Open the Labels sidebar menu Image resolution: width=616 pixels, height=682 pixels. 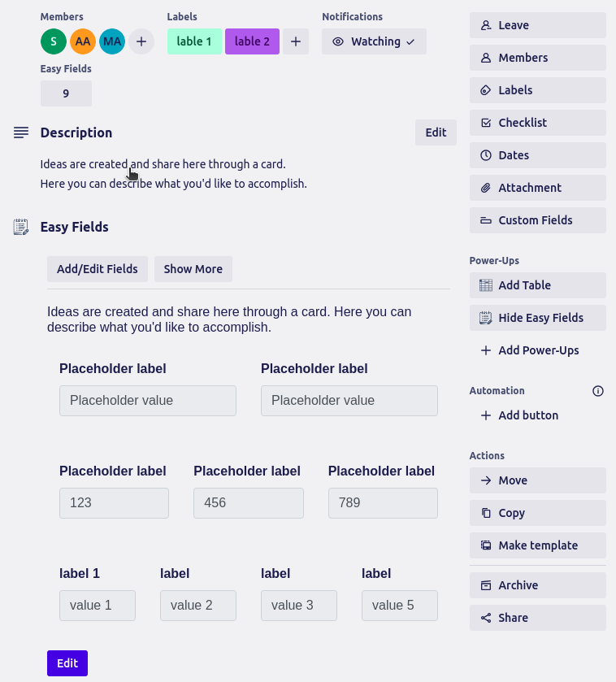tap(538, 90)
